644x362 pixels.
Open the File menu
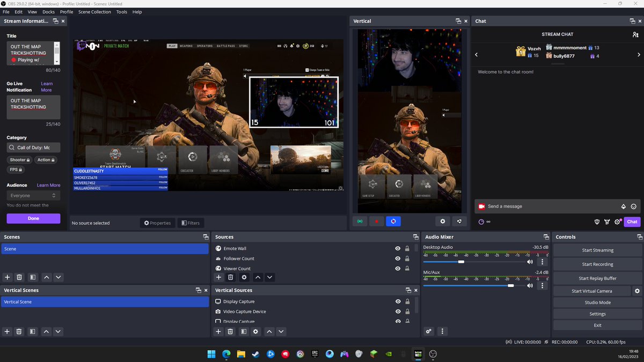click(6, 12)
